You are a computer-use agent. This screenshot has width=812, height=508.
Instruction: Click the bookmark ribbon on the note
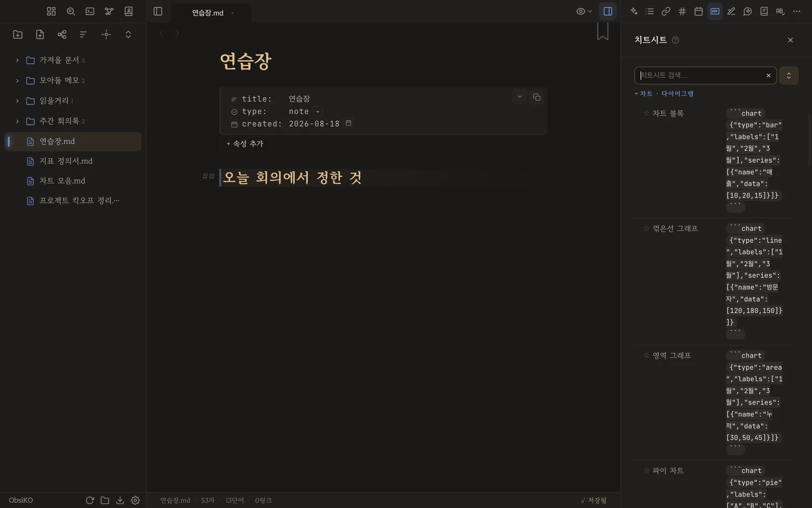point(602,31)
